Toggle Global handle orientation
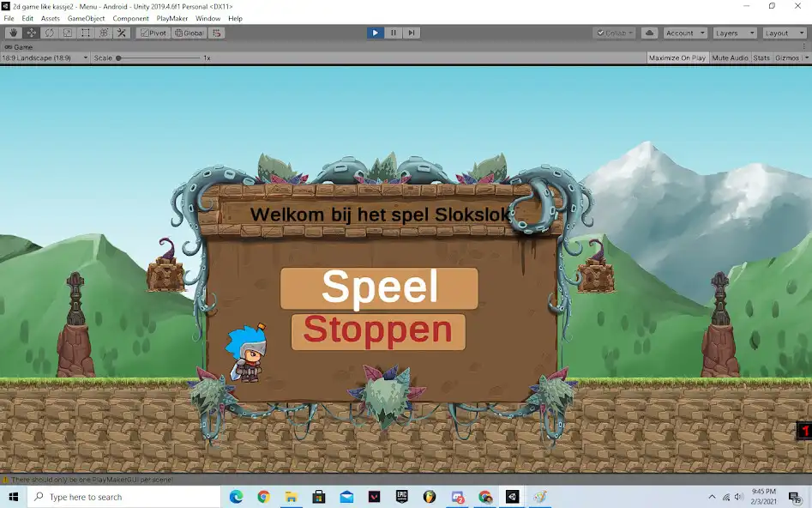Image resolution: width=812 pixels, height=508 pixels. pyautogui.click(x=190, y=33)
